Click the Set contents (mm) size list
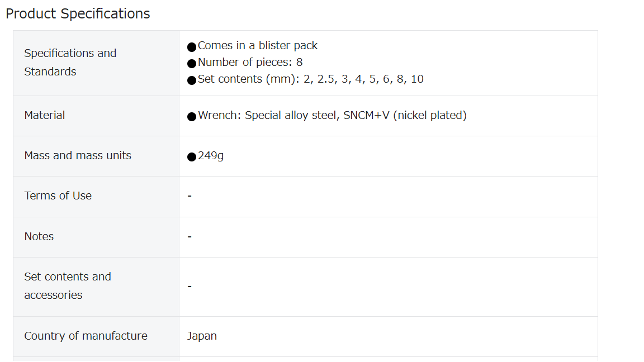644x362 pixels. [x=310, y=79]
